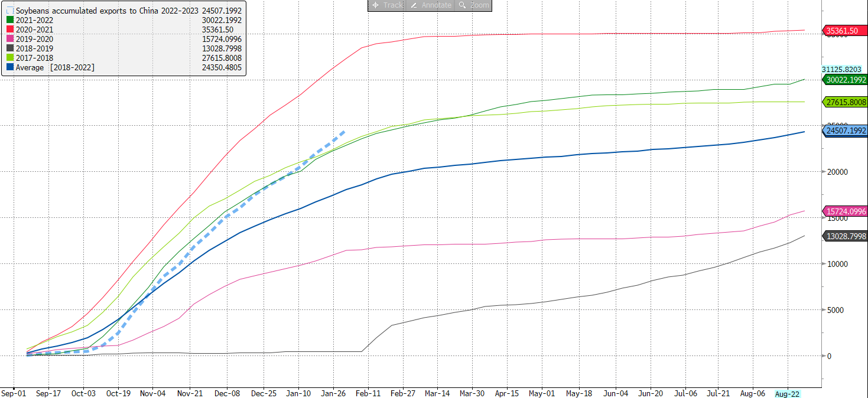
Task: Click the gray 2018-2019 legend swatch
Action: pos(10,48)
